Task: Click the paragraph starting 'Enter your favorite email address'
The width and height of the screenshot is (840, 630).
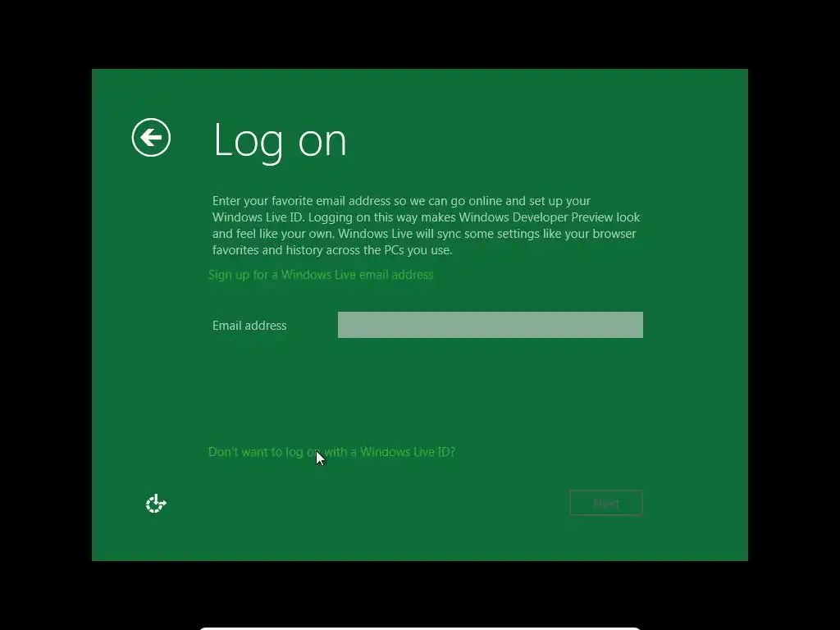Action: click(426, 226)
